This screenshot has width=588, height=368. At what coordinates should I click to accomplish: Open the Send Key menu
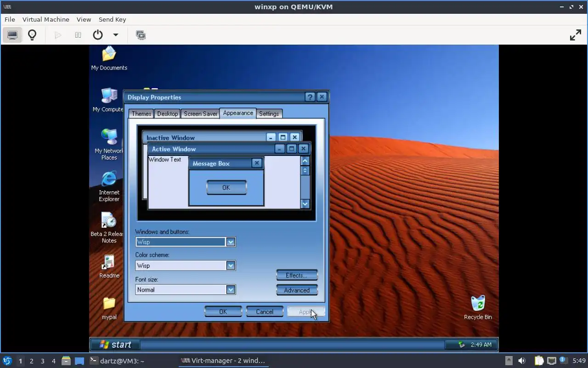tap(112, 19)
